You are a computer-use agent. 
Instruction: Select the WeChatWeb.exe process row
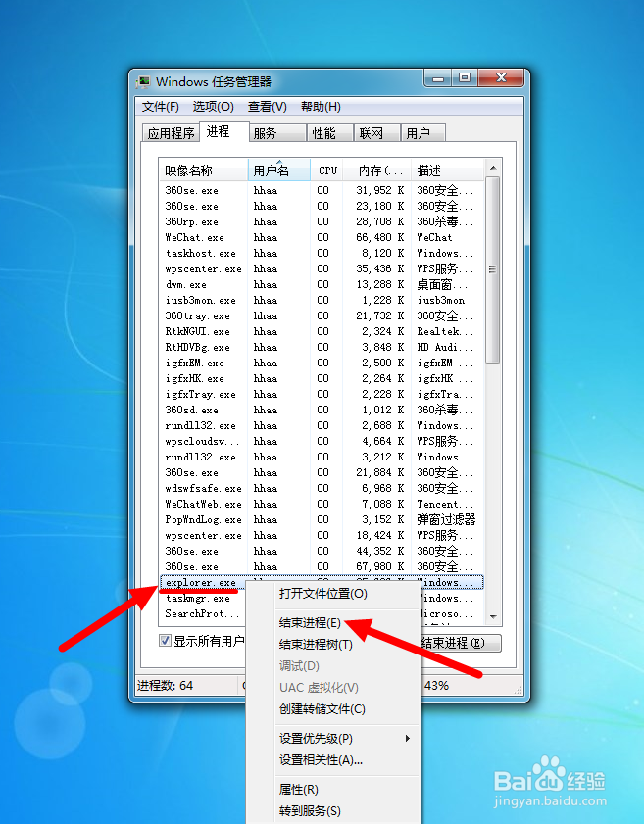[x=322, y=504]
